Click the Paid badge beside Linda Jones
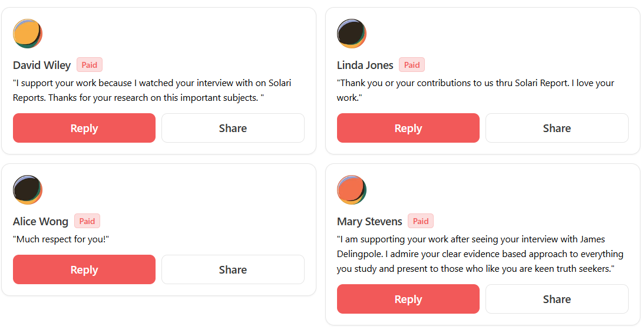This screenshot has height=329, width=644. 412,65
